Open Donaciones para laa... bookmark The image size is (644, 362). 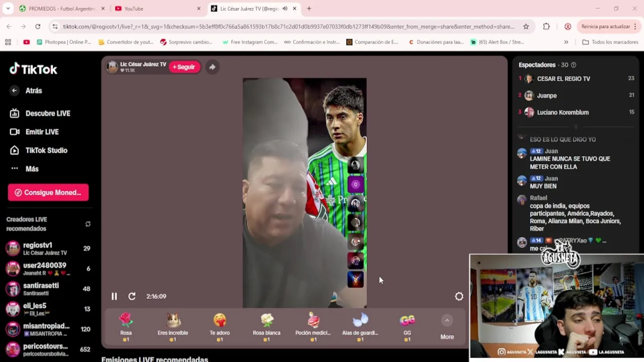pos(436,42)
